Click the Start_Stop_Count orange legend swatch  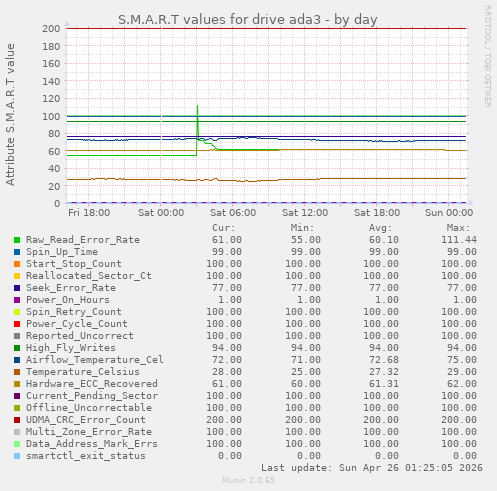tap(17, 264)
